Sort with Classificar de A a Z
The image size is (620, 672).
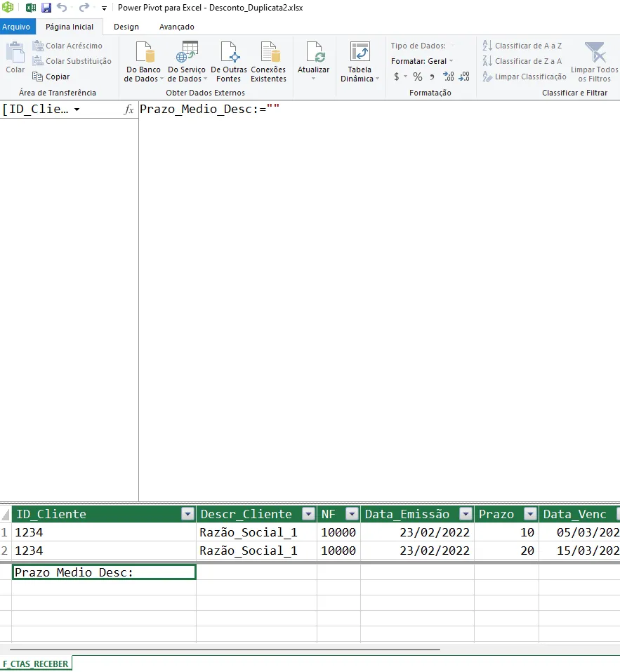point(522,46)
